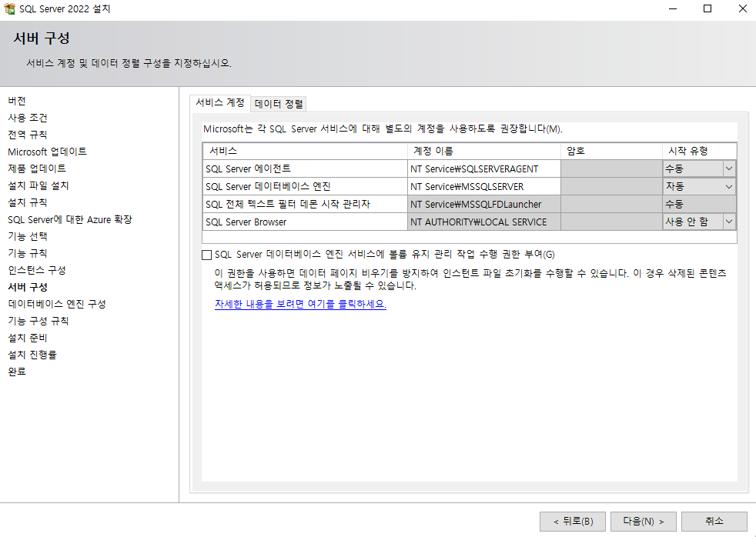Click account name NT Service\SQLSERVERAGENT cell
The image size is (756, 537).
pos(484,168)
